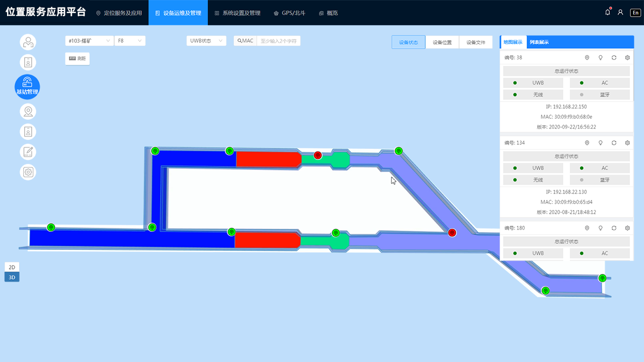Select the 设备文件 view option
The width and height of the screenshot is (644, 362).
pos(476,42)
